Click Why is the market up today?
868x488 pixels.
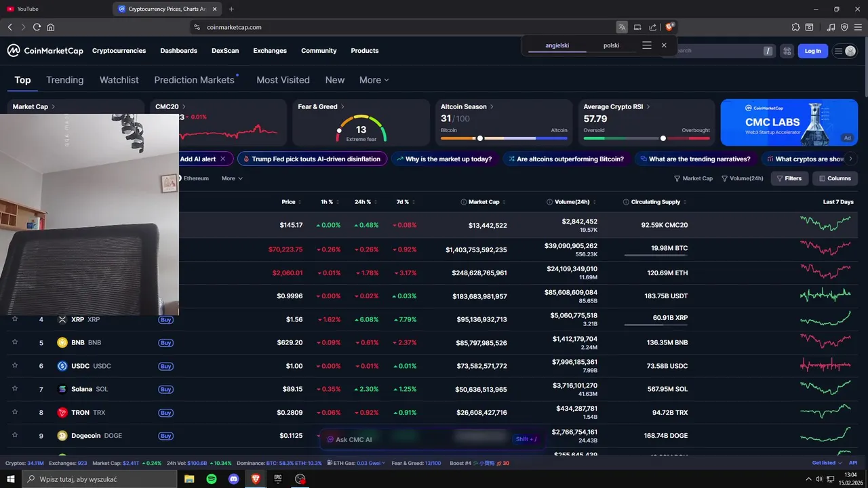click(x=444, y=159)
